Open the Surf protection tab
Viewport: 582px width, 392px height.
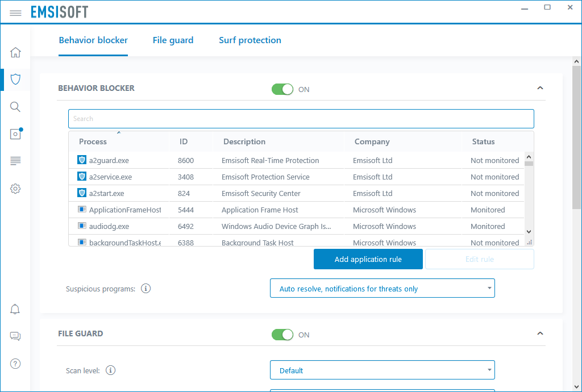pyautogui.click(x=250, y=40)
